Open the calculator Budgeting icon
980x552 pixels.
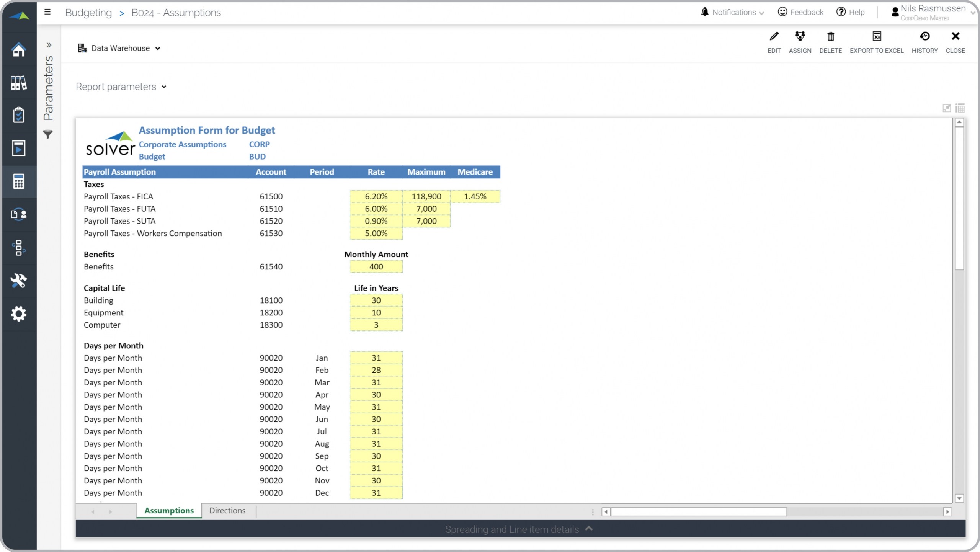click(18, 181)
